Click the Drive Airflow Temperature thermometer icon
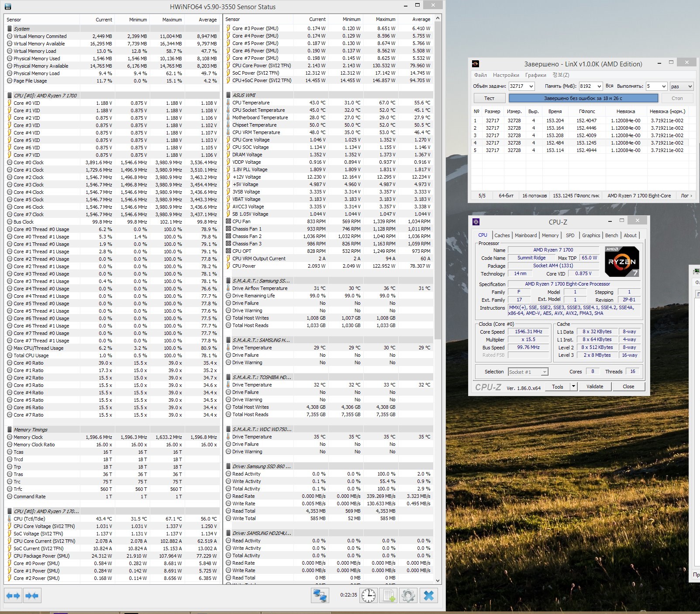The image size is (700, 614). click(228, 288)
